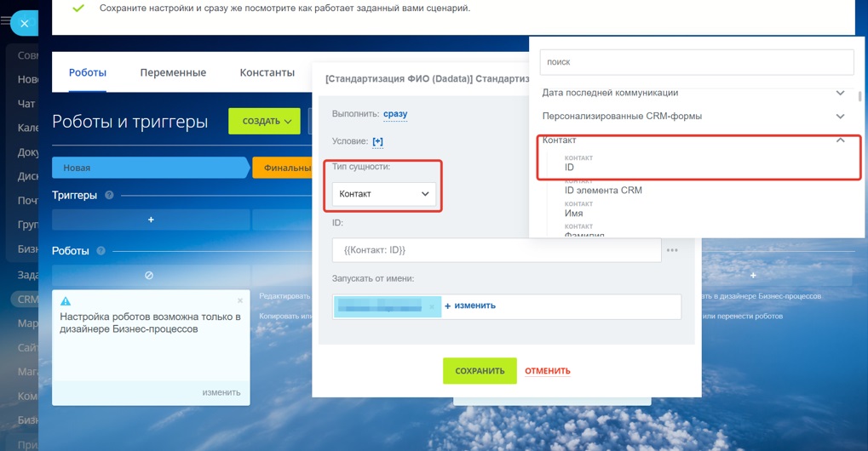
Task: Click the warning triangle icon on robot card
Action: point(66,301)
